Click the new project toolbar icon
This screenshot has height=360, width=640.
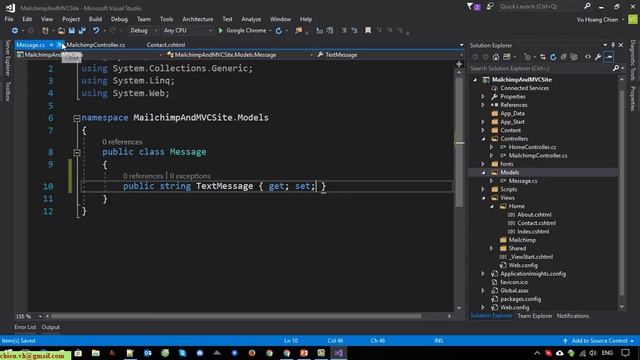coord(45,31)
